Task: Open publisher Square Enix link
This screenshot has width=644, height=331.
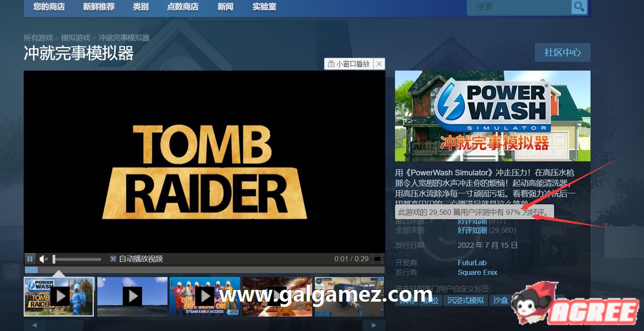Action: 477,272
